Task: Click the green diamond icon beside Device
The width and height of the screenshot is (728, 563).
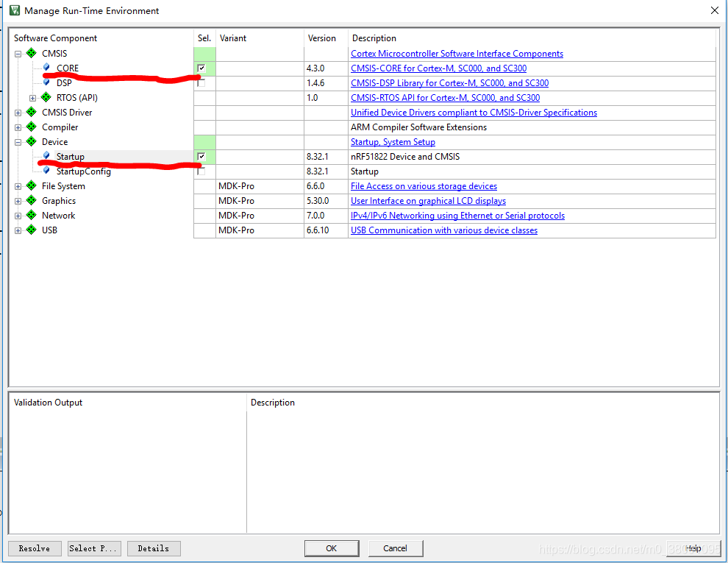Action: [x=31, y=141]
